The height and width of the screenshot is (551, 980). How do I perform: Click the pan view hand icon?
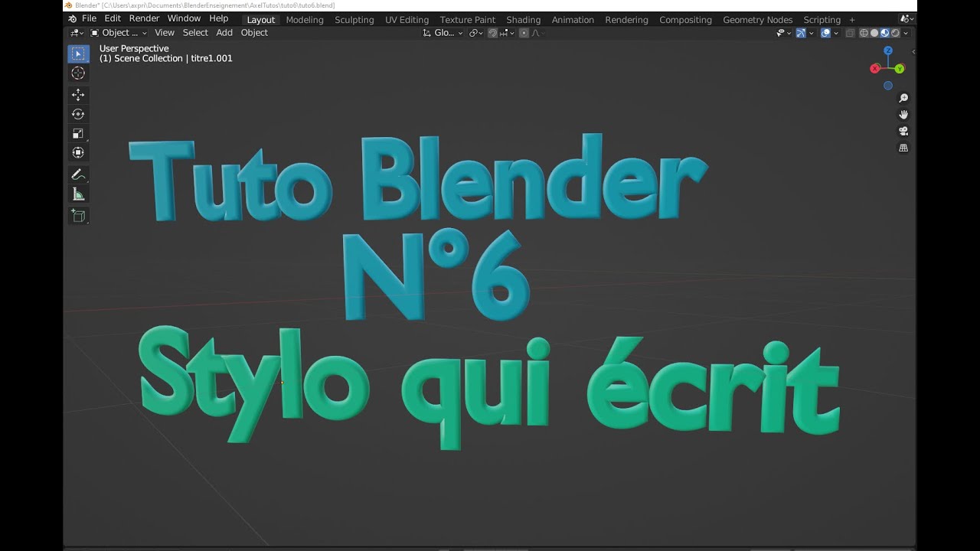tap(903, 115)
